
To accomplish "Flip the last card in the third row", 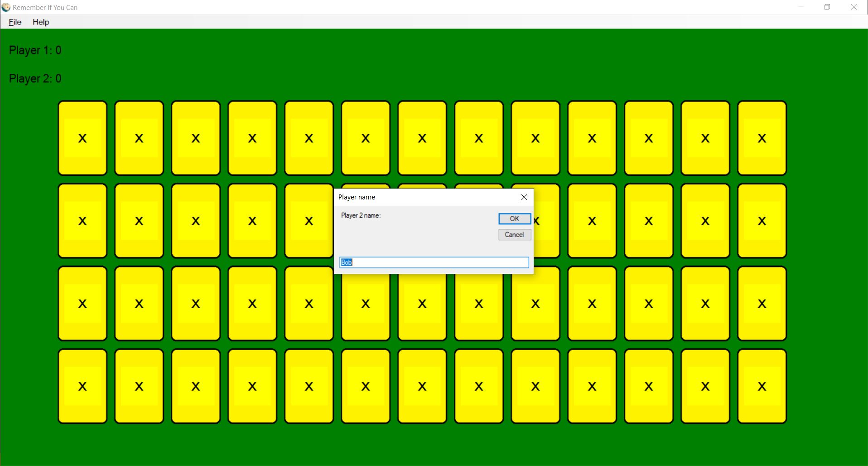I will 762,304.
